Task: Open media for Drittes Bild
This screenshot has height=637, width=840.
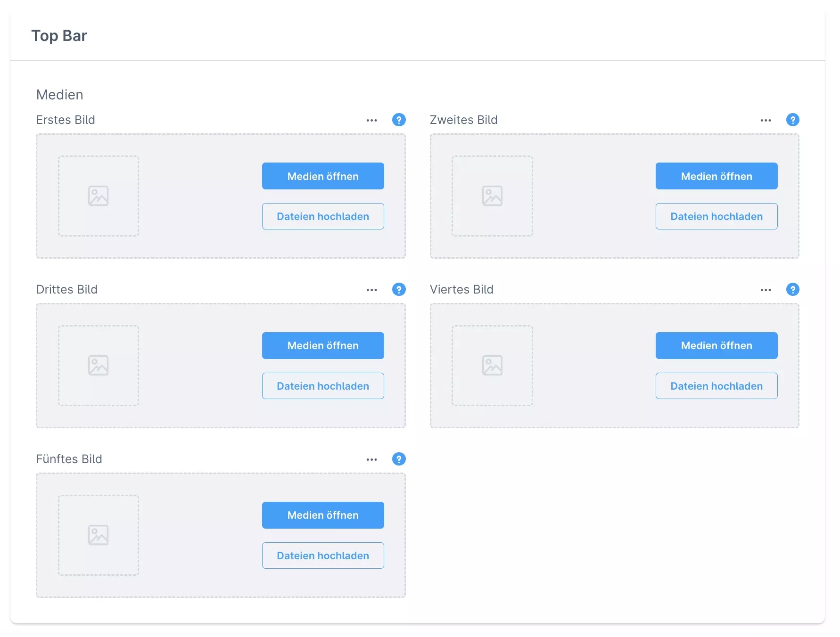Action: (323, 346)
